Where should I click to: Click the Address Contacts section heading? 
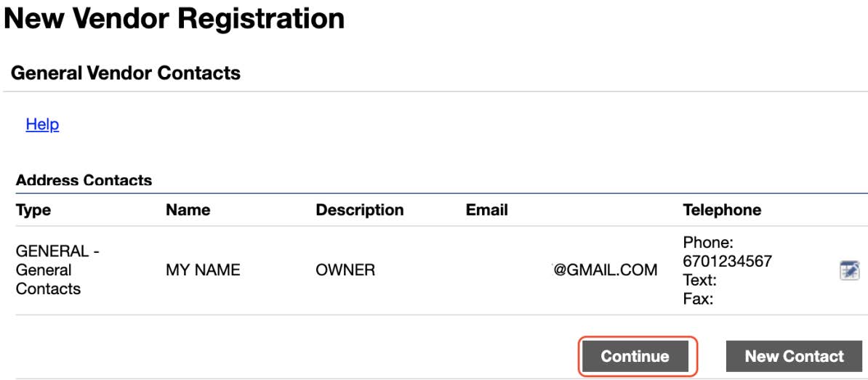pyautogui.click(x=84, y=180)
